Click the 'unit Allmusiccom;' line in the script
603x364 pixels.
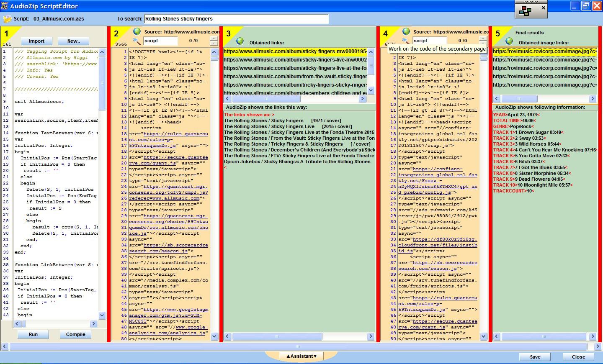click(x=39, y=102)
